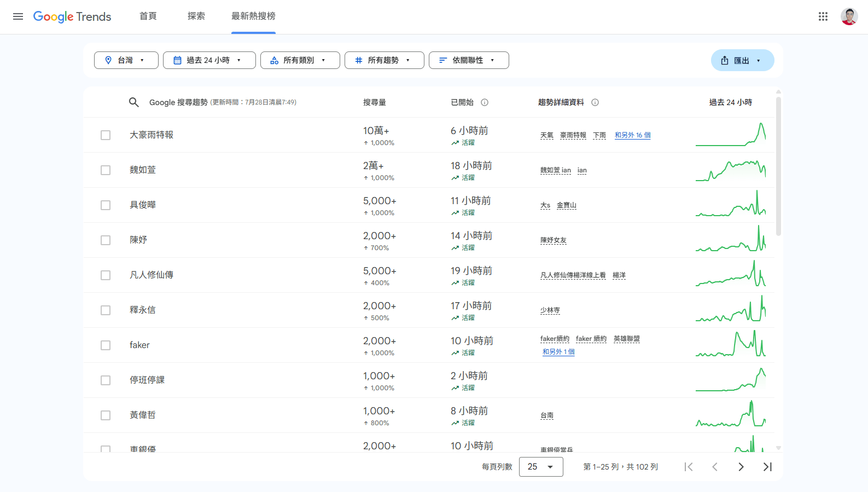Click the 英雄聯盟 related query
This screenshot has height=492, width=868.
pos(627,339)
